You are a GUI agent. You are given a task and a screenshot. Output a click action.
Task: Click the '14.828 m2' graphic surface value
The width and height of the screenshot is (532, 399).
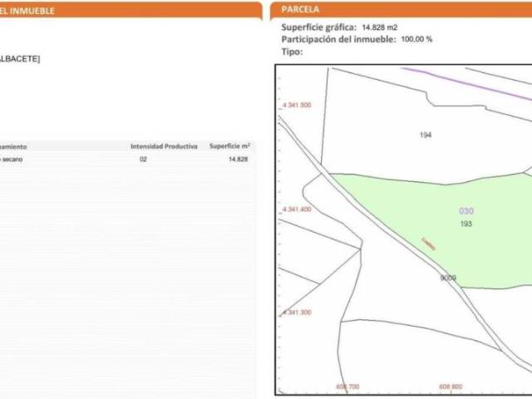379,27
